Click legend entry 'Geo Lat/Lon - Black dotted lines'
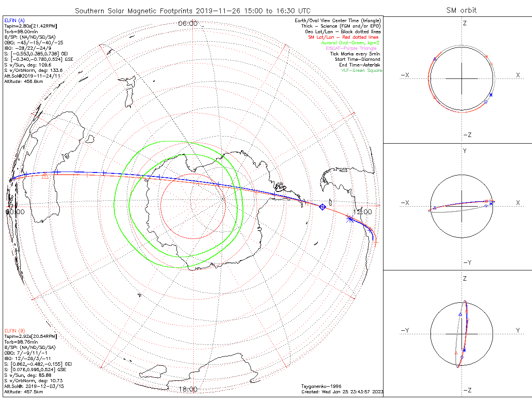This screenshot has width=532, height=399. coord(343,32)
